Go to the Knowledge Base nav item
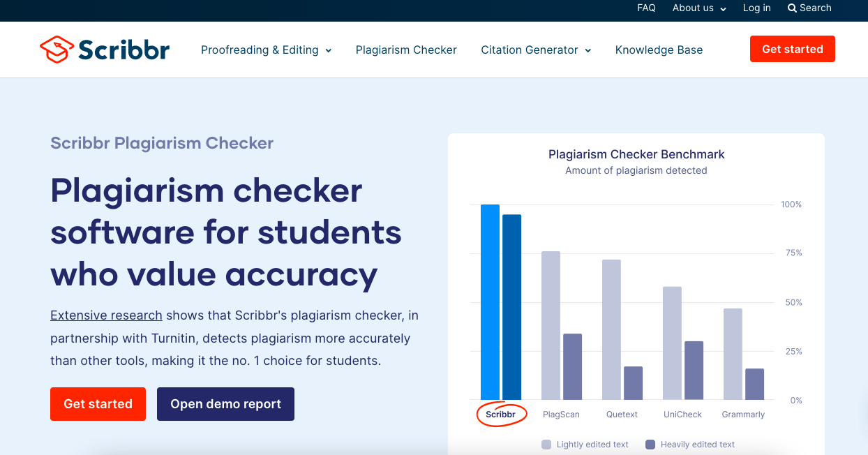868x455 pixels. click(659, 50)
